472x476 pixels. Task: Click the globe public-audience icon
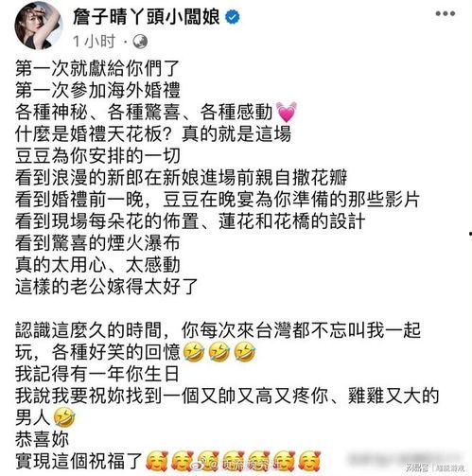[x=141, y=42]
